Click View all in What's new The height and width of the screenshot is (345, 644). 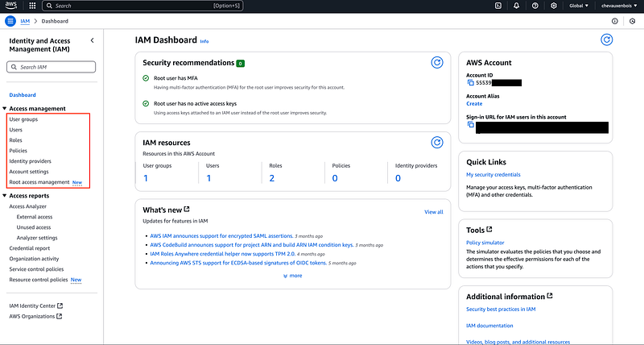[x=434, y=212]
